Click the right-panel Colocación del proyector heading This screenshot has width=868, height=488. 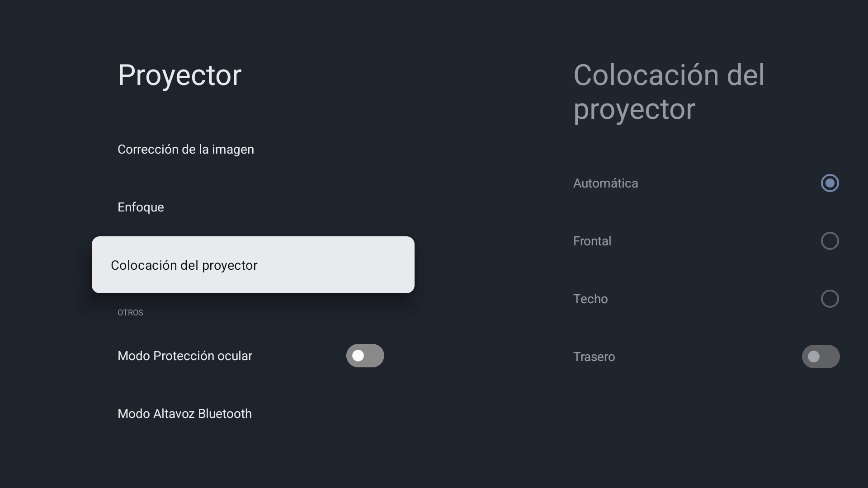tap(669, 92)
